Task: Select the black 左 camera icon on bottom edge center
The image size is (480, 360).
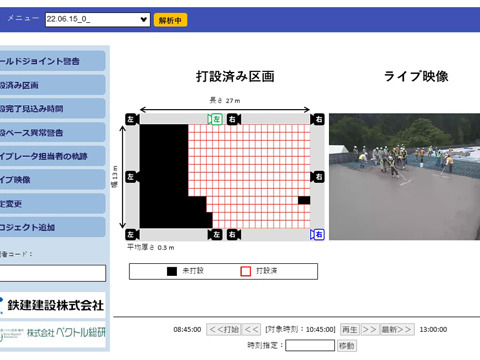Action: point(215,234)
